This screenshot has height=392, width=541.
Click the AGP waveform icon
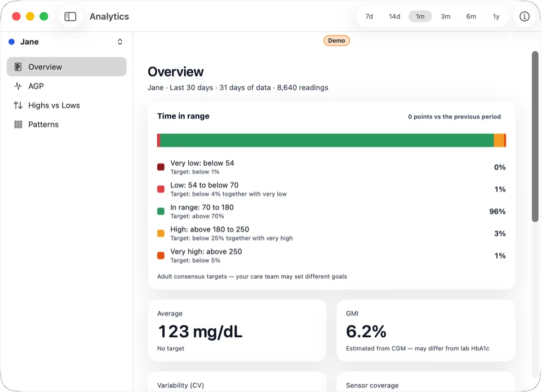point(18,86)
